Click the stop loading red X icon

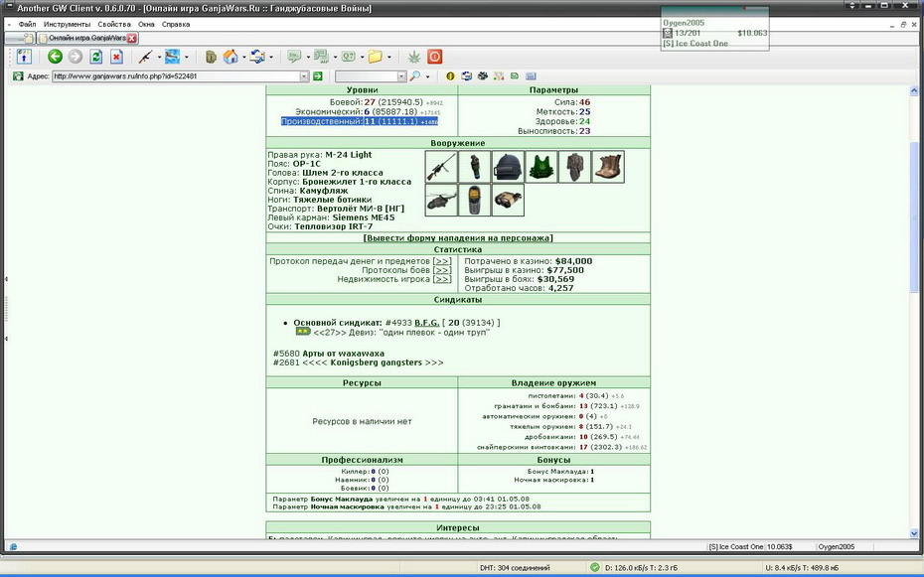click(116, 57)
